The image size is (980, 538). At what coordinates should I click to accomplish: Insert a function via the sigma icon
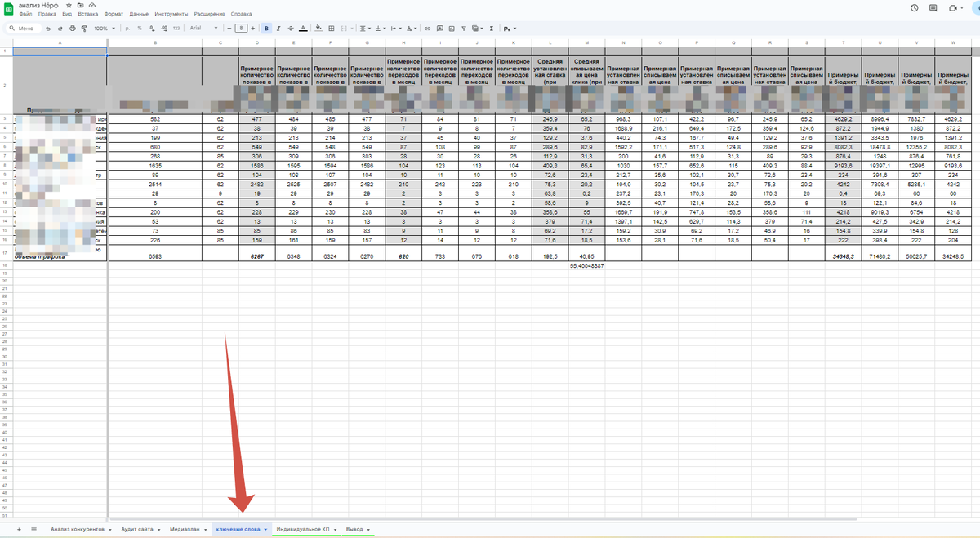click(x=492, y=28)
